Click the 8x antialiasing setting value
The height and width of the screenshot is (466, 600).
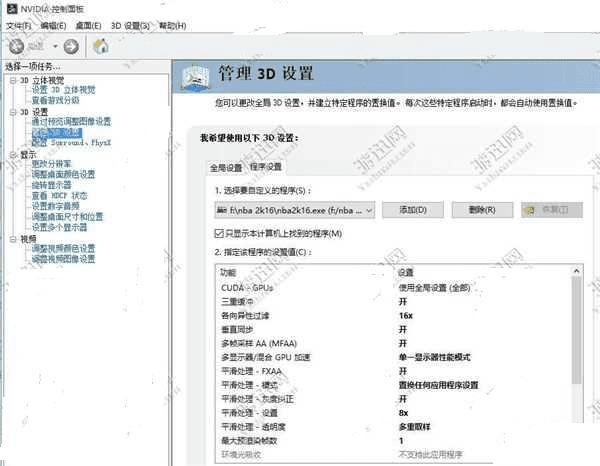[x=403, y=413]
